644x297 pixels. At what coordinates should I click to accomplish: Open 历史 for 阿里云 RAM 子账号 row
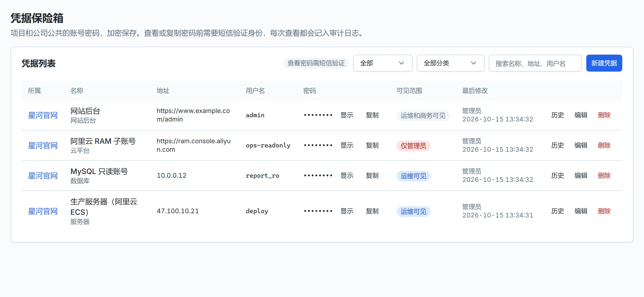558,145
